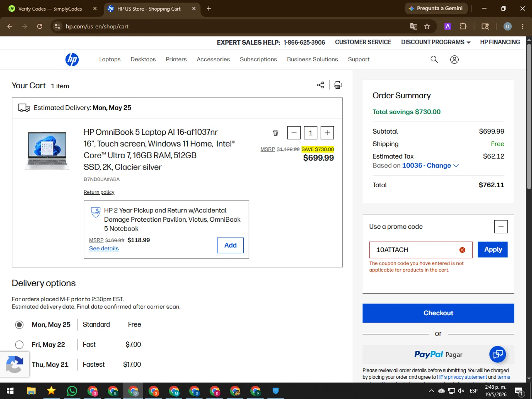The width and height of the screenshot is (532, 399).
Task: Share the cart using the share icon
Action: pyautogui.click(x=321, y=85)
